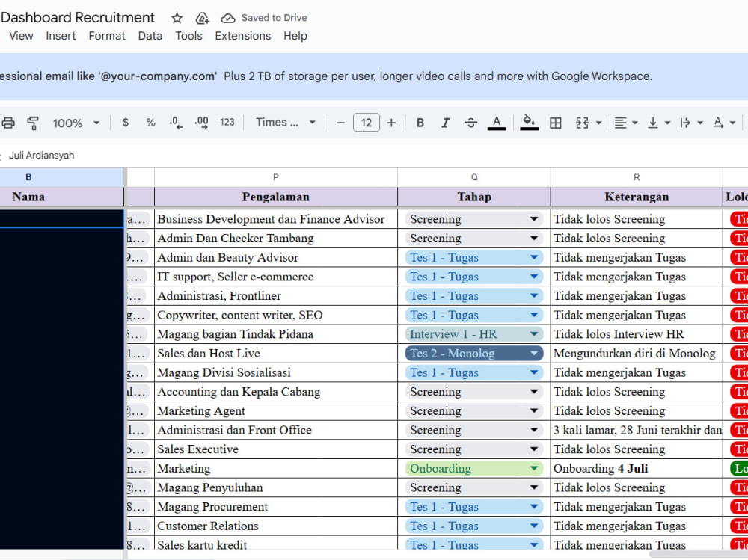This screenshot has height=560, width=748.
Task: Open vertical align options
Action: coord(658,123)
